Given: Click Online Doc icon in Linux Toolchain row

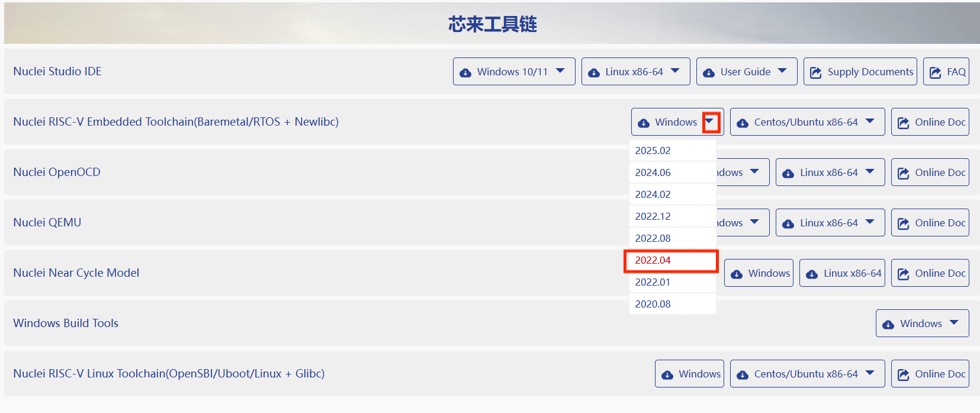Looking at the screenshot, I should pos(903,374).
